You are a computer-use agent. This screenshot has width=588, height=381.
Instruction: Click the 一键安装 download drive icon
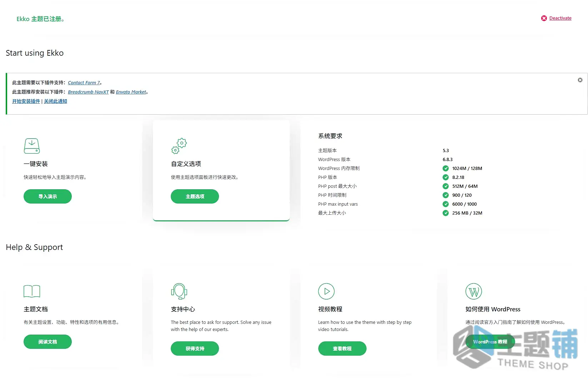click(32, 146)
